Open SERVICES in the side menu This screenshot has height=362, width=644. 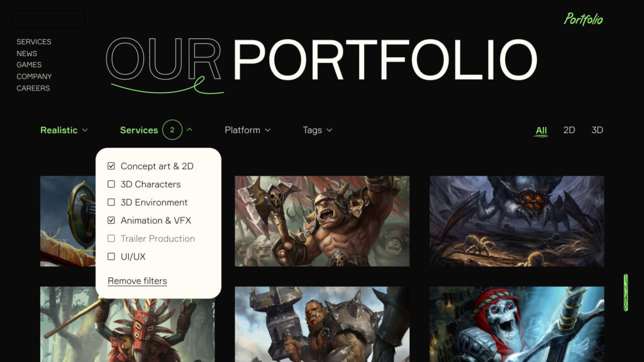[34, 42]
